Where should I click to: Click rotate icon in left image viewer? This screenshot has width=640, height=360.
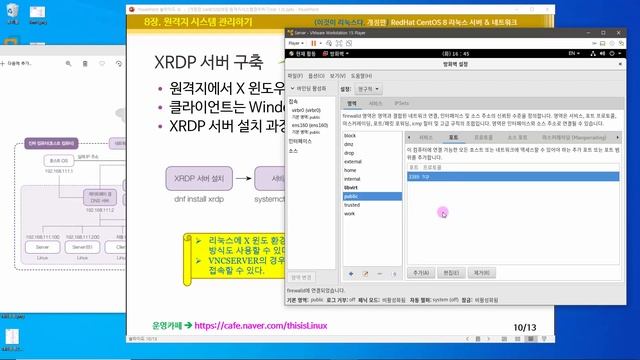[x=119, y=64]
